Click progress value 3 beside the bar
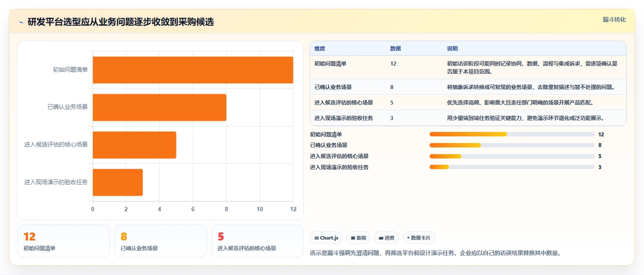The image size is (644, 275). point(600,167)
